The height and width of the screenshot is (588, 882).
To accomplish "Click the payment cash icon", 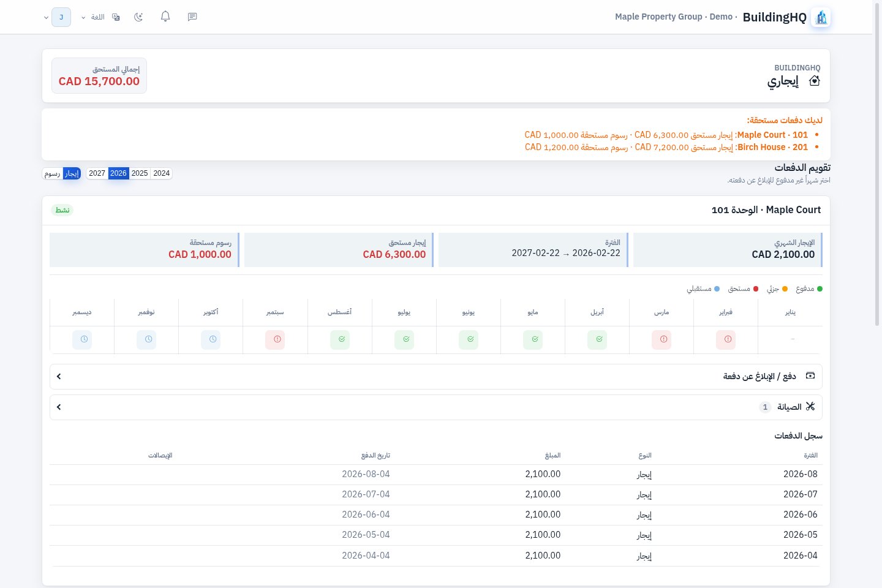I will [810, 376].
